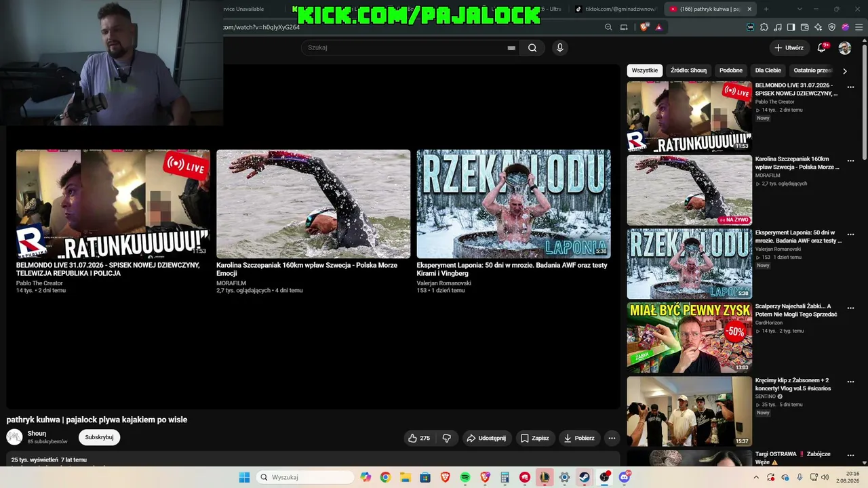868x488 pixels.
Task: Open the media control music note icon
Action: (778, 27)
